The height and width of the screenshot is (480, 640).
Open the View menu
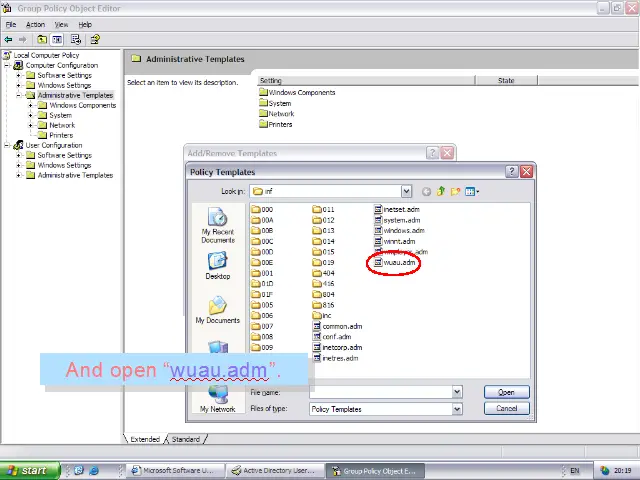pos(61,24)
